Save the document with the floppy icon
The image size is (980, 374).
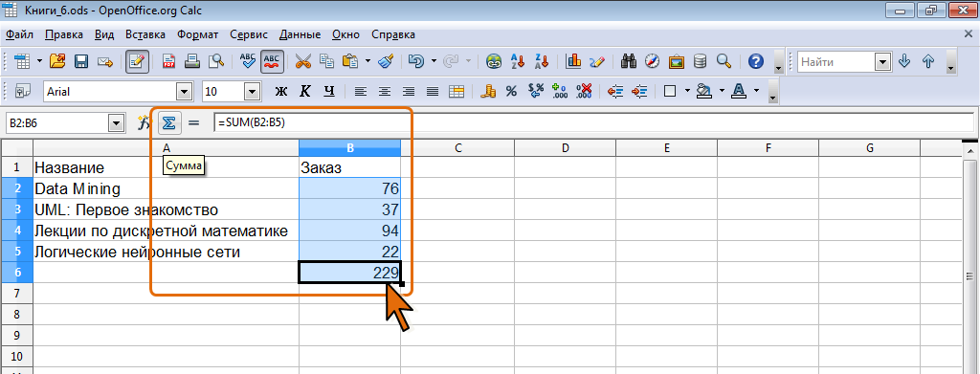tap(81, 61)
